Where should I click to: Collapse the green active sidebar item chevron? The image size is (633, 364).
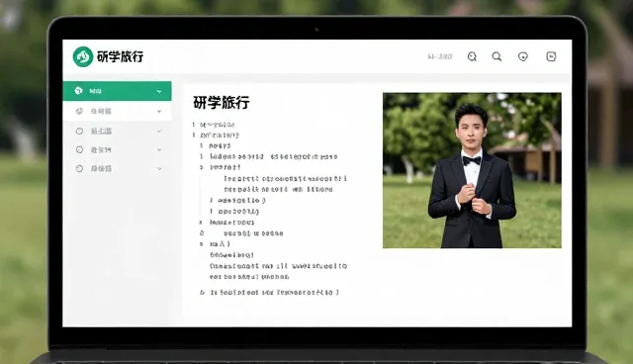point(159,92)
